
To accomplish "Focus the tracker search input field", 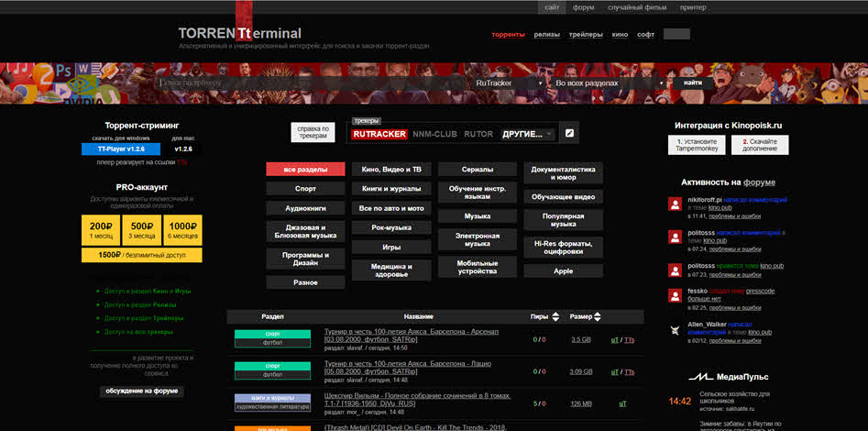I will coord(312,83).
